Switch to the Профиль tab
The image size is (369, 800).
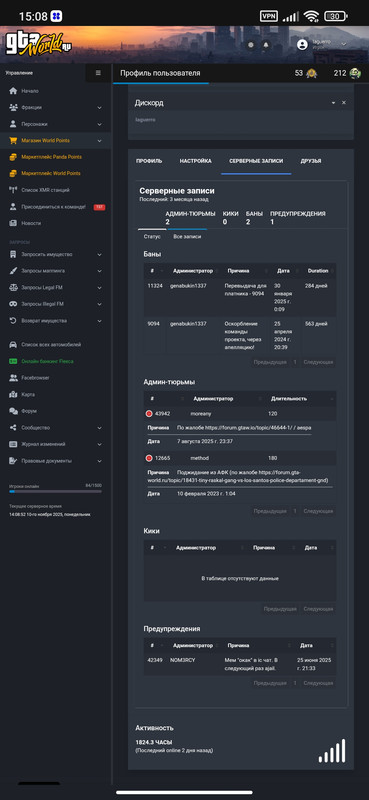[149, 161]
